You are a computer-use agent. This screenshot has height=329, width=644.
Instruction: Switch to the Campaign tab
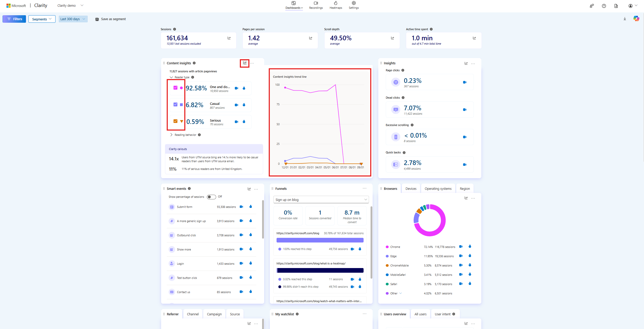click(214, 314)
